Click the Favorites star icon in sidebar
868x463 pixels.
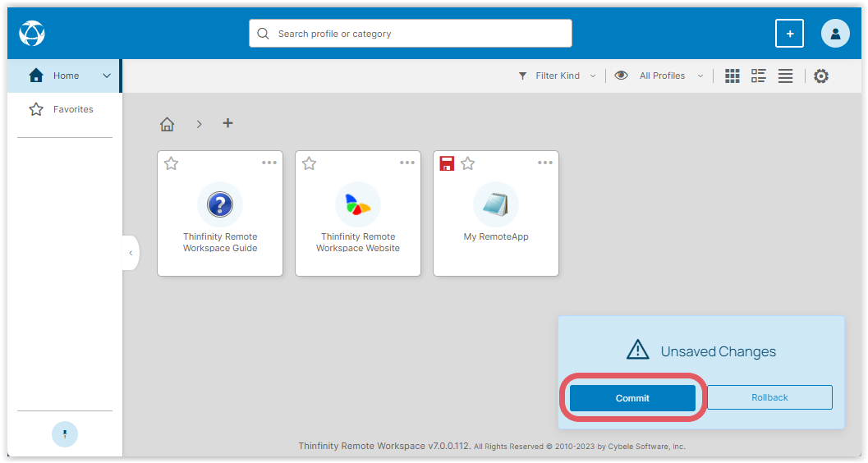(36, 109)
